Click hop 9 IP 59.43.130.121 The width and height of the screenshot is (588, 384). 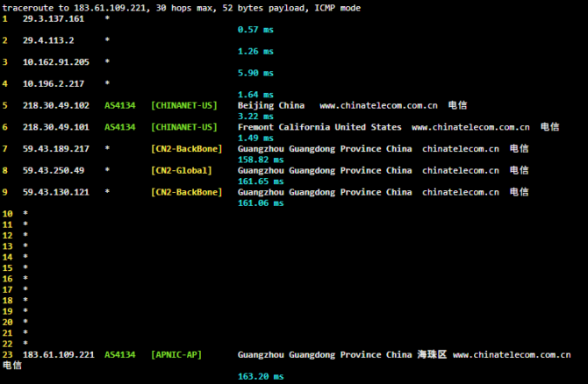point(55,192)
